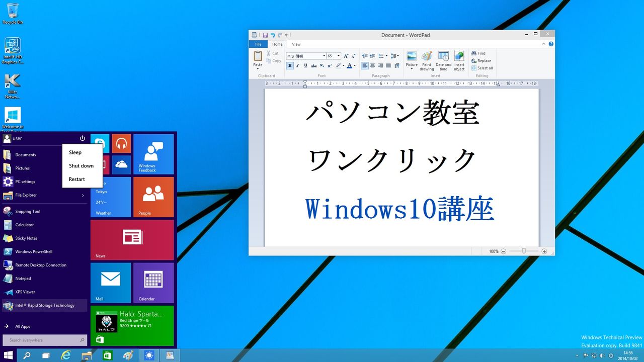
Task: Click the WordPad zoom slider
Action: coord(524,251)
